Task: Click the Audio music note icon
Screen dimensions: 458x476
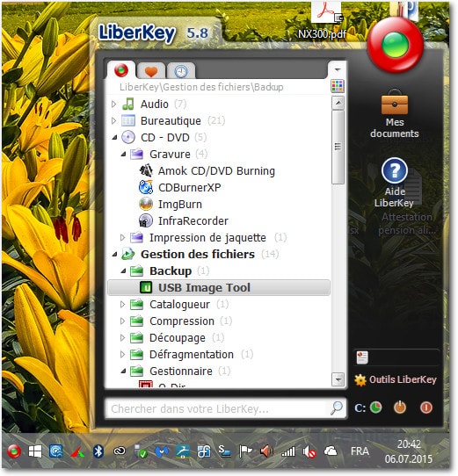Action: tap(128, 105)
